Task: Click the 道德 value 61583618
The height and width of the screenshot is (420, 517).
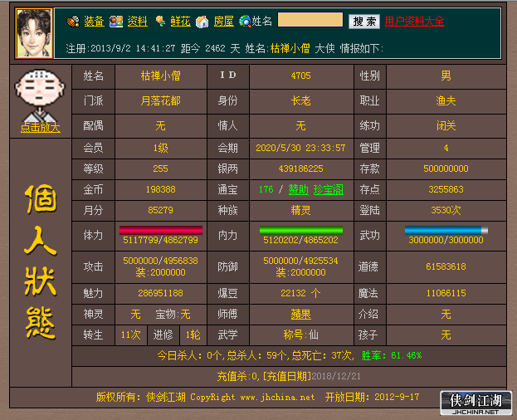Action: pos(446,266)
